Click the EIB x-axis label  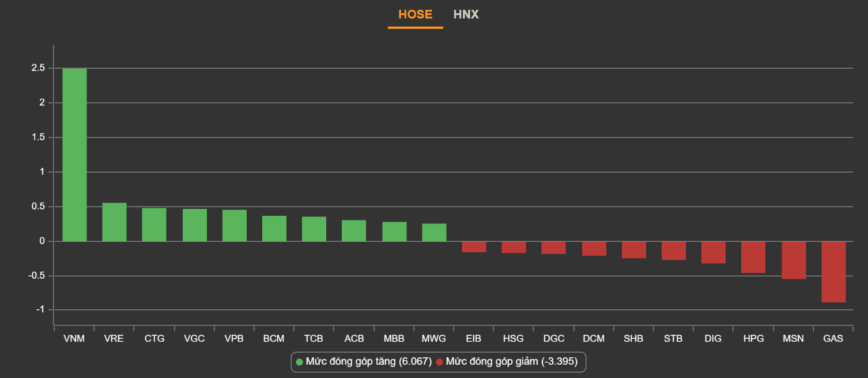click(473, 339)
